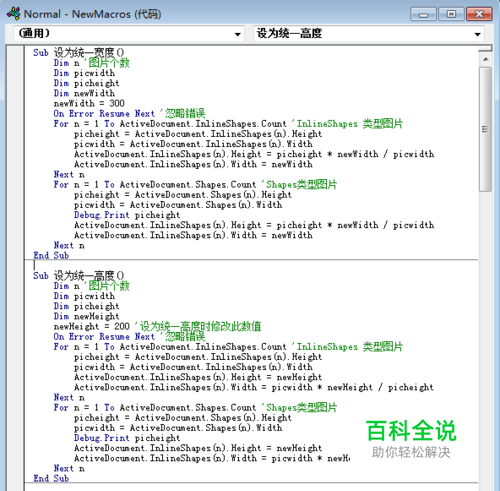Open the 设为统一高度 procedure dropdown
The width and height of the screenshot is (500, 491).
369,33
